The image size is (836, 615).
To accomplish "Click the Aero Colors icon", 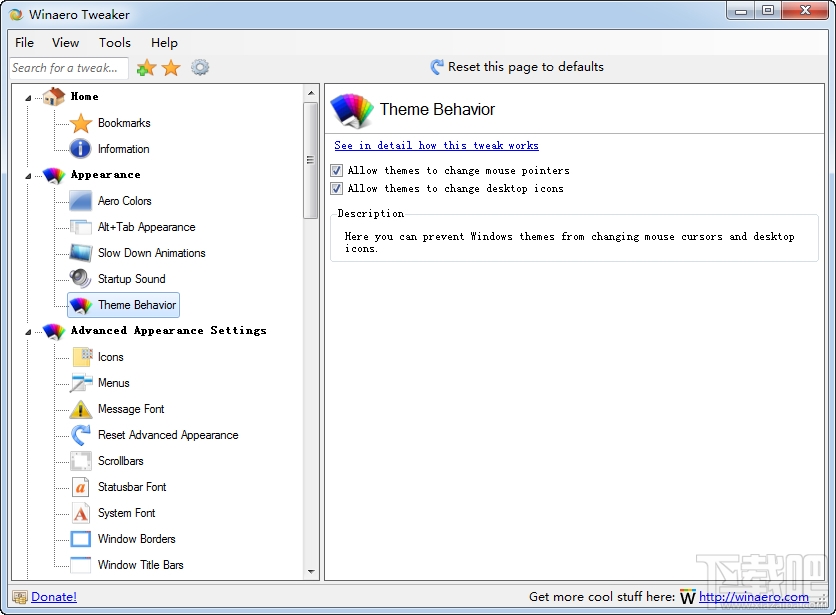I will click(x=81, y=201).
